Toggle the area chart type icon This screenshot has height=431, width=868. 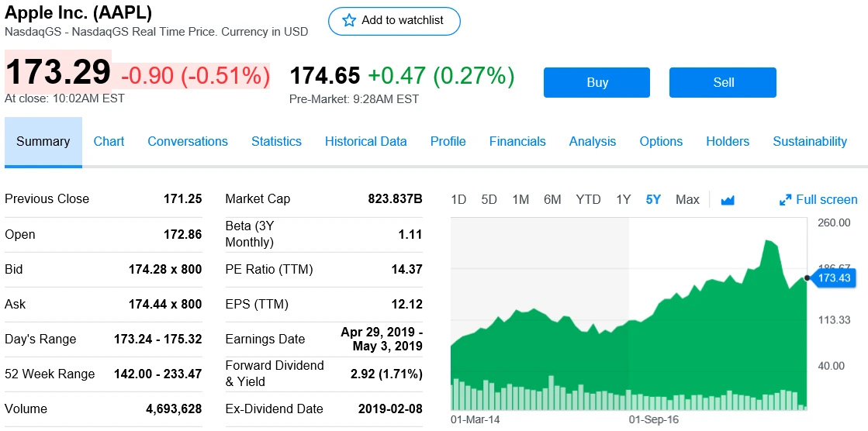tap(728, 200)
